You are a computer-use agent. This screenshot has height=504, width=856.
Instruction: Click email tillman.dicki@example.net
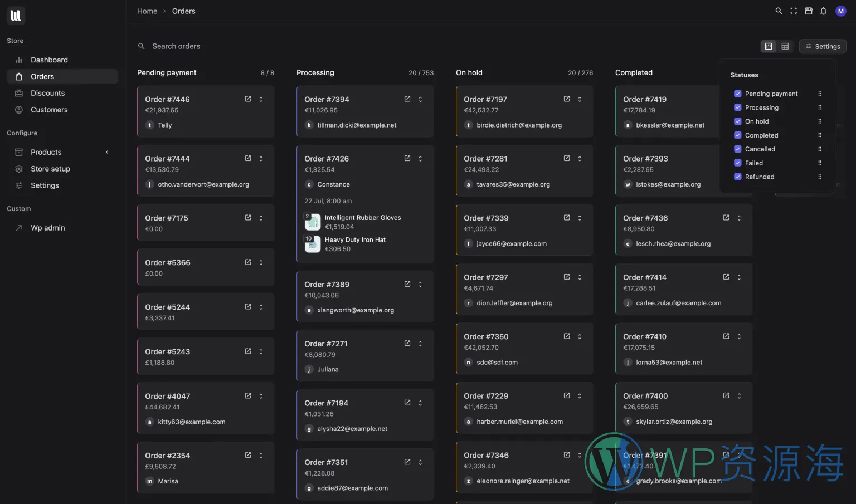tap(357, 125)
